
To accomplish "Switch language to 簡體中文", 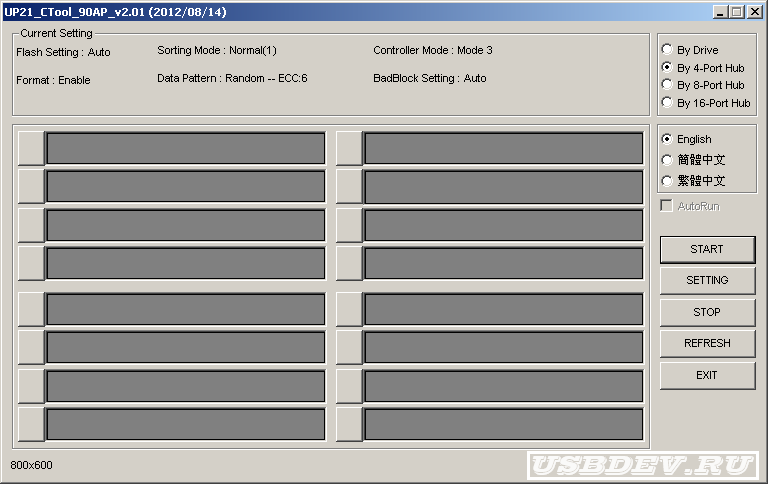I will 694,160.
